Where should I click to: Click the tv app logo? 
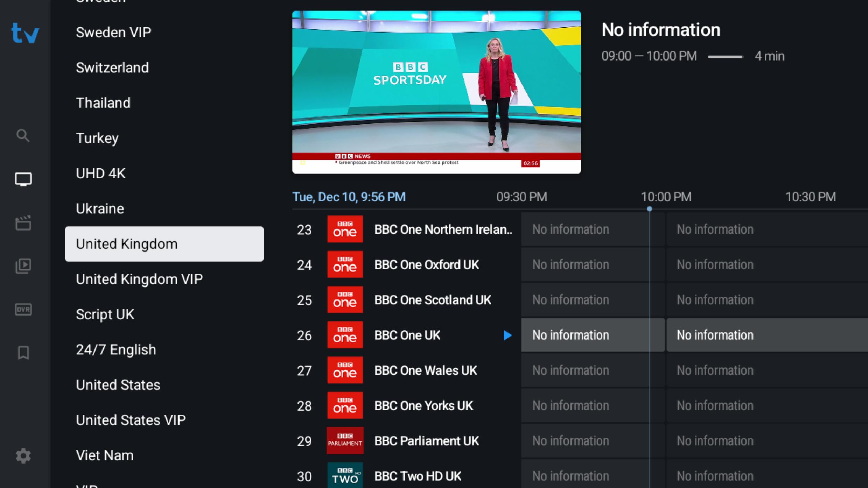click(25, 33)
